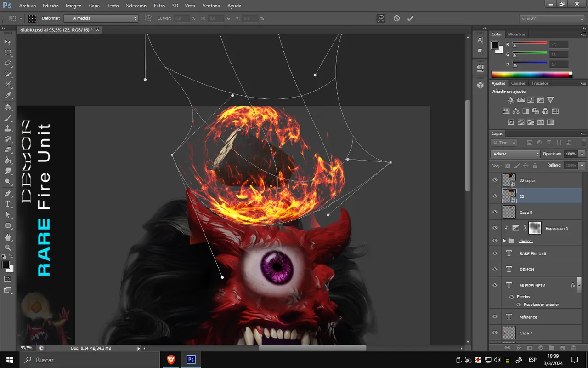This screenshot has height=368, width=588.
Task: Hide the 22 copia layer
Action: (495, 180)
